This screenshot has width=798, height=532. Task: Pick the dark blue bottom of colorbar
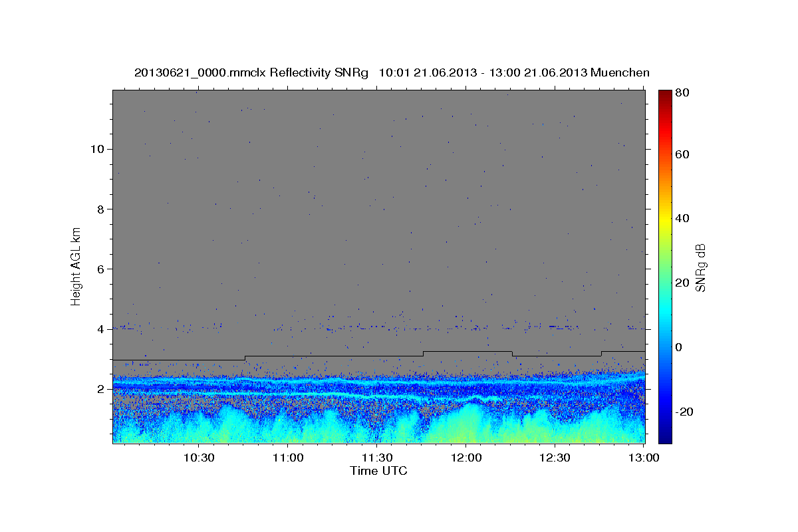pos(664,438)
